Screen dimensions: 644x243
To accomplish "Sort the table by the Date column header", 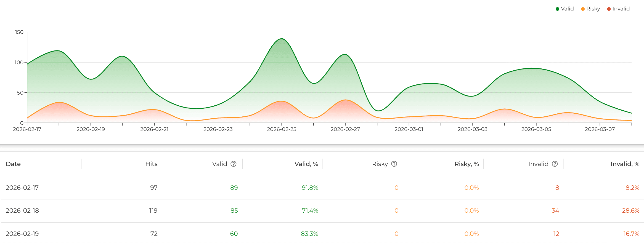I will click(13, 164).
